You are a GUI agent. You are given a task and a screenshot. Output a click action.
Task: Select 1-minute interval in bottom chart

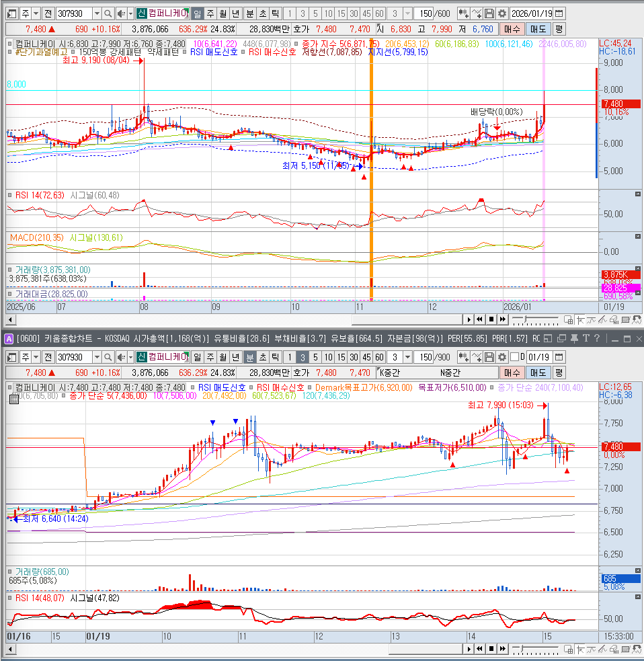(x=290, y=357)
